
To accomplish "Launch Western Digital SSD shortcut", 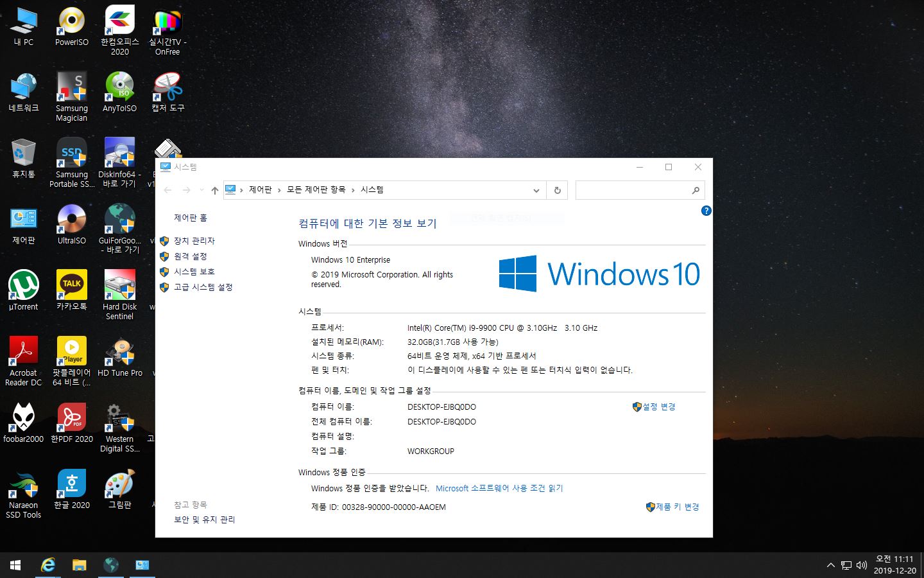I will pyautogui.click(x=120, y=428).
